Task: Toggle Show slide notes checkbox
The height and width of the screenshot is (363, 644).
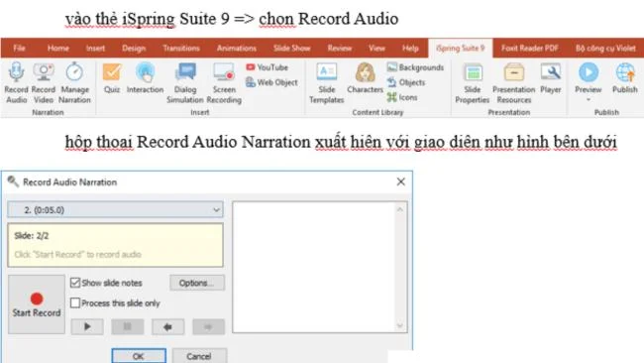Action: (x=74, y=283)
